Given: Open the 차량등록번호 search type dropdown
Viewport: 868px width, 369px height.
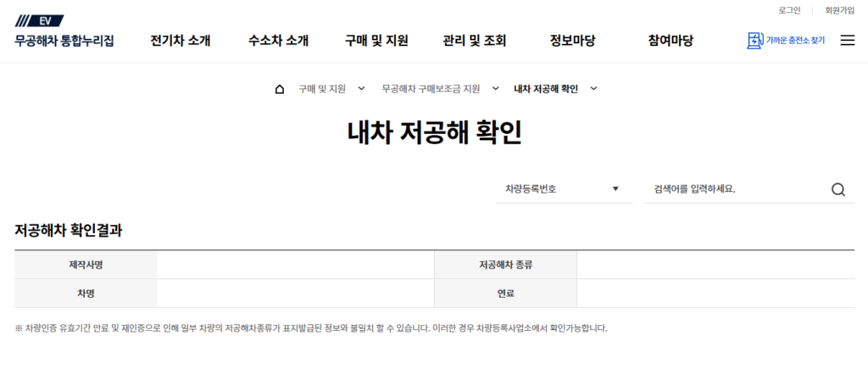Looking at the screenshot, I should tap(564, 189).
